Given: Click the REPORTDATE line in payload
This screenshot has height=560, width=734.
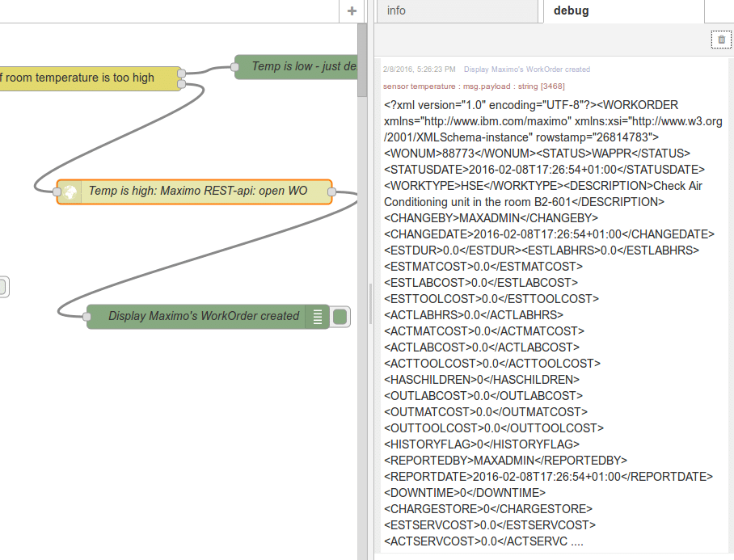Looking at the screenshot, I should (548, 477).
